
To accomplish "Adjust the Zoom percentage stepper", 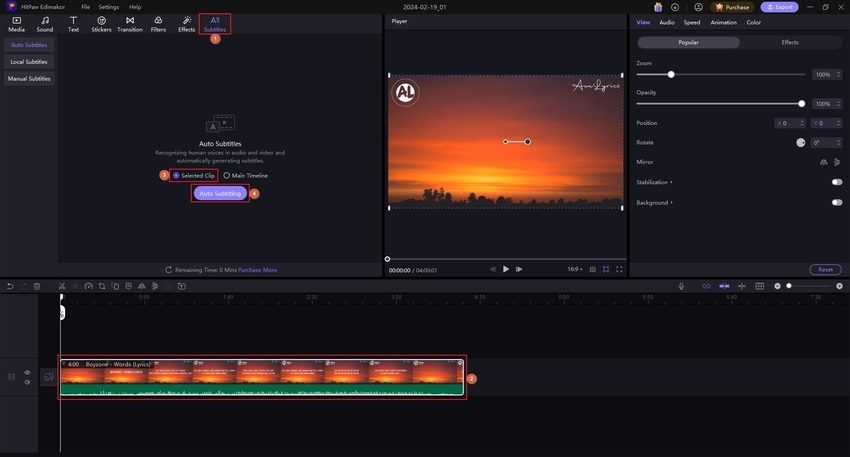I will 839,75.
